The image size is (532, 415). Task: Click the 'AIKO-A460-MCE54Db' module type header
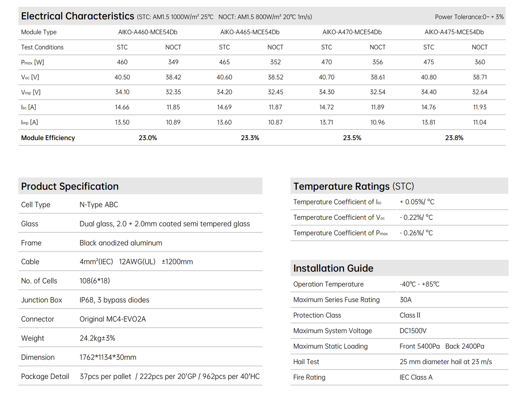(x=148, y=32)
